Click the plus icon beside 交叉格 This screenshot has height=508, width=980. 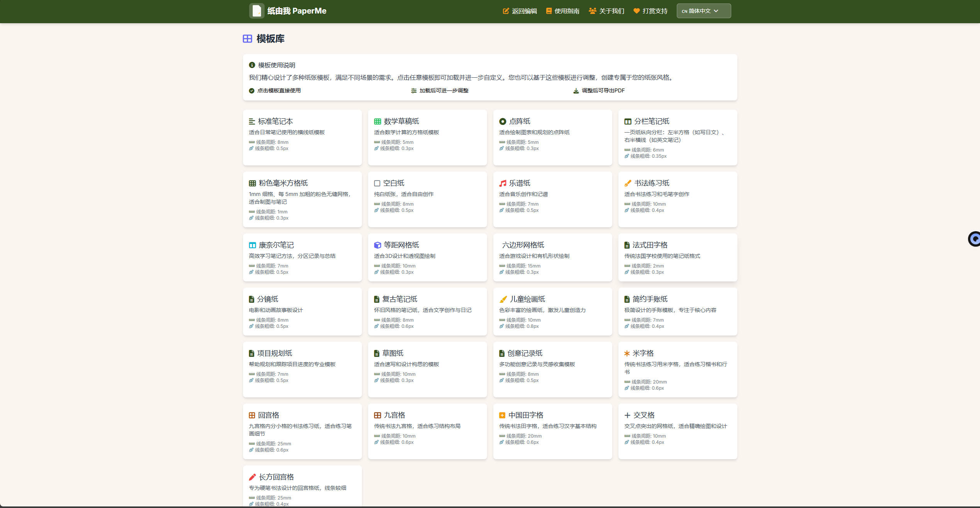pyautogui.click(x=627, y=415)
